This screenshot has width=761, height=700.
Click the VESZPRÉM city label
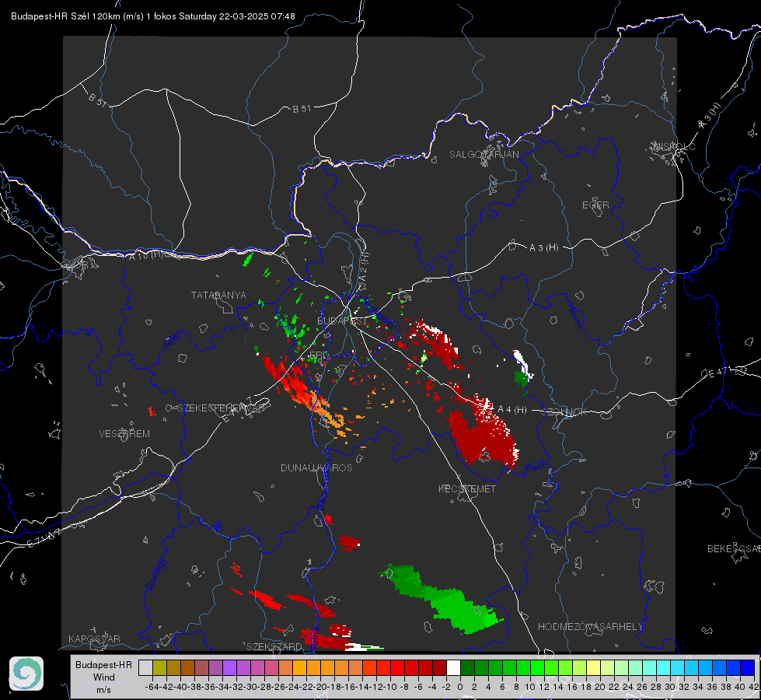(x=124, y=434)
